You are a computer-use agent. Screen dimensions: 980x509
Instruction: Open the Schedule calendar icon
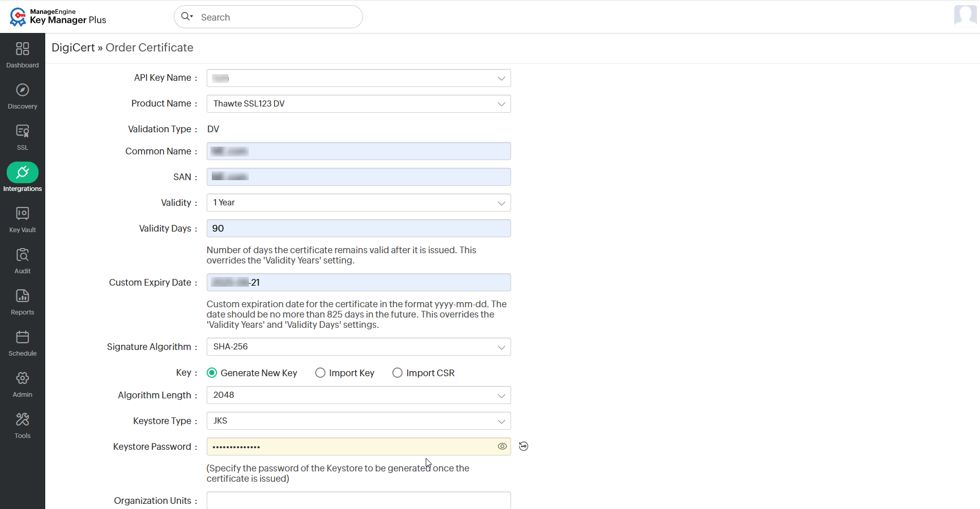coord(23,337)
